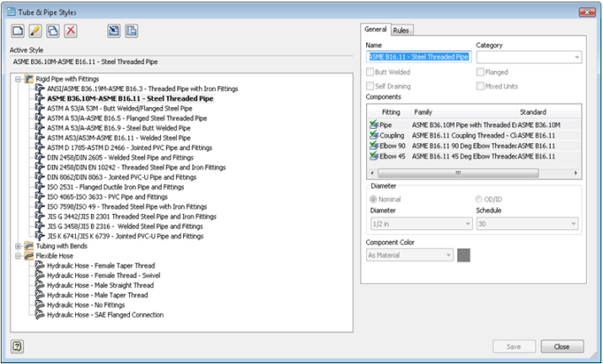
Task: Click the pipe icon beside ASTM A 53/A 53M style
Action: tap(40, 109)
